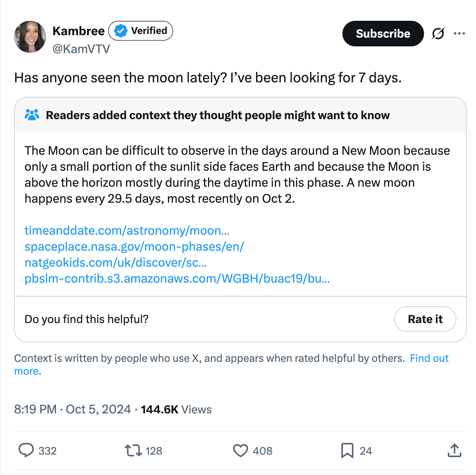Open the Find out more link
Viewport: 476px width, 475px height.
pos(429,358)
